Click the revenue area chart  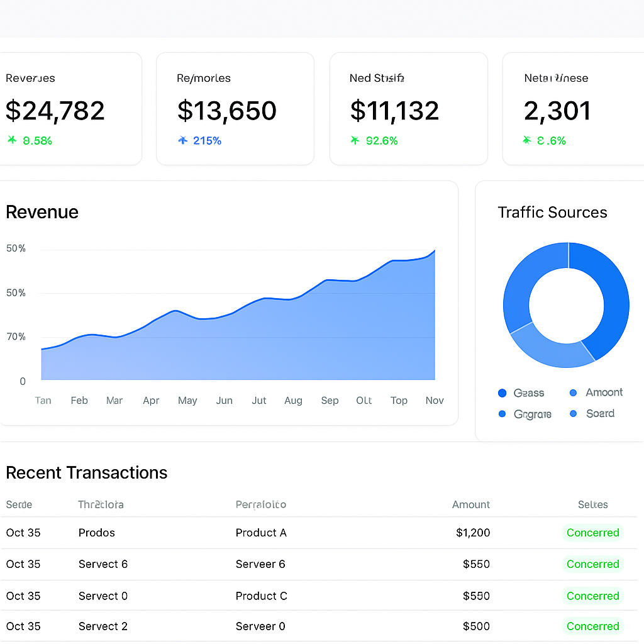238,314
